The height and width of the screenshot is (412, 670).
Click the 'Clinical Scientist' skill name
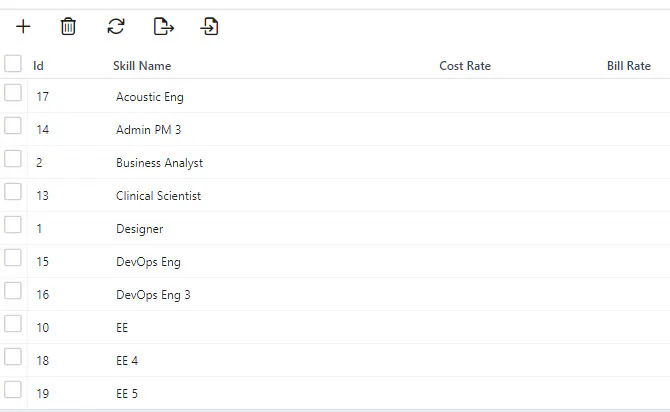[158, 196]
